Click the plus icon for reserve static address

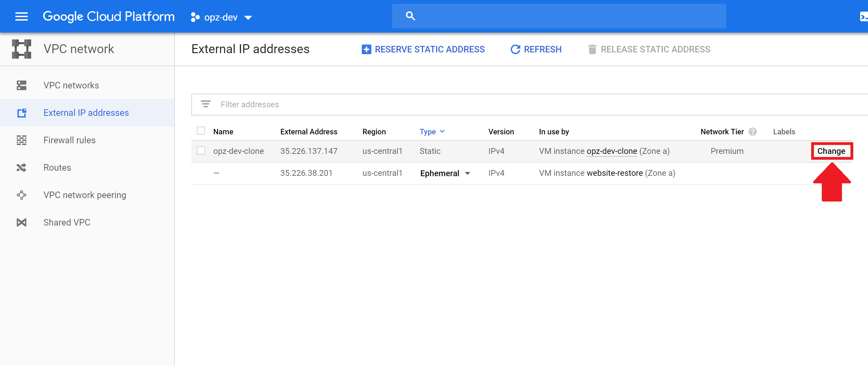[x=366, y=49]
